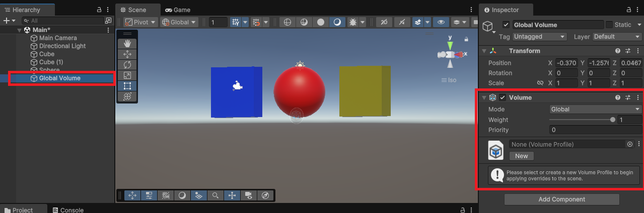Click the orientation gizmo Y axis cone
The width and height of the screenshot is (644, 213).
(451, 45)
